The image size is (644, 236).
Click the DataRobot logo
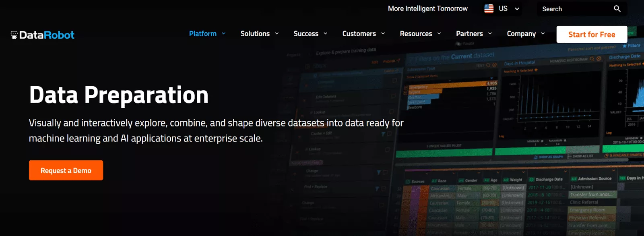43,35
